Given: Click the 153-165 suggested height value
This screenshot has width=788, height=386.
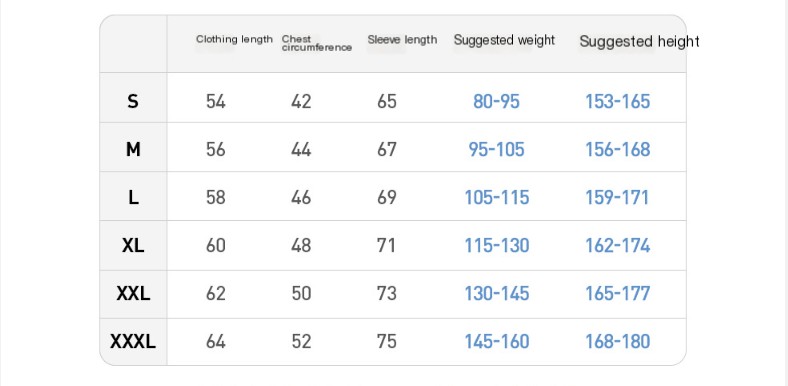Looking at the screenshot, I should [618, 102].
